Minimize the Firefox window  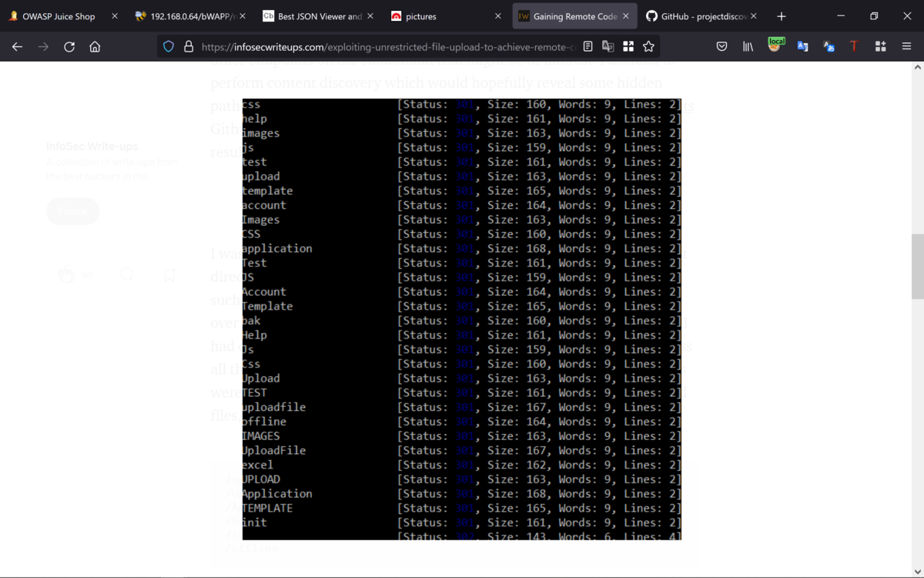click(x=841, y=16)
